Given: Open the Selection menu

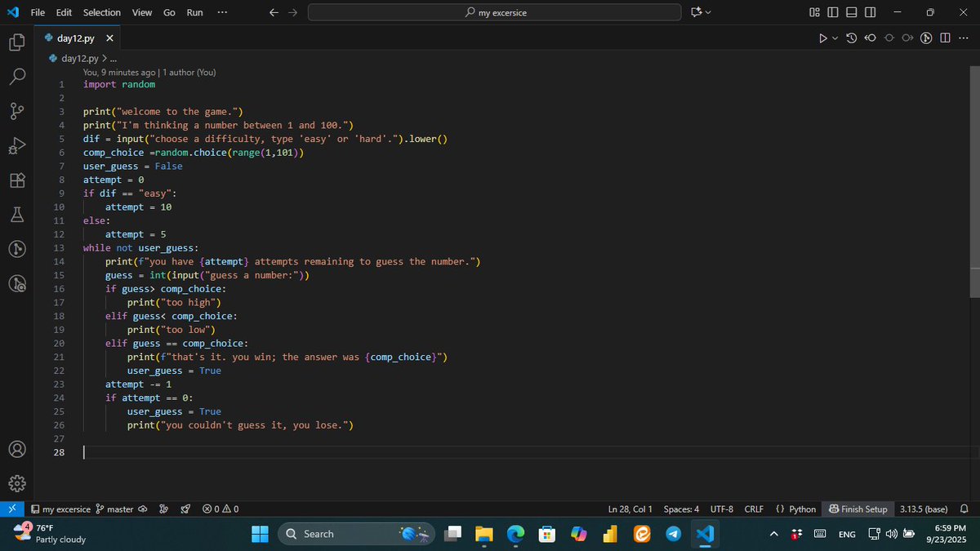Looking at the screenshot, I should tap(101, 12).
